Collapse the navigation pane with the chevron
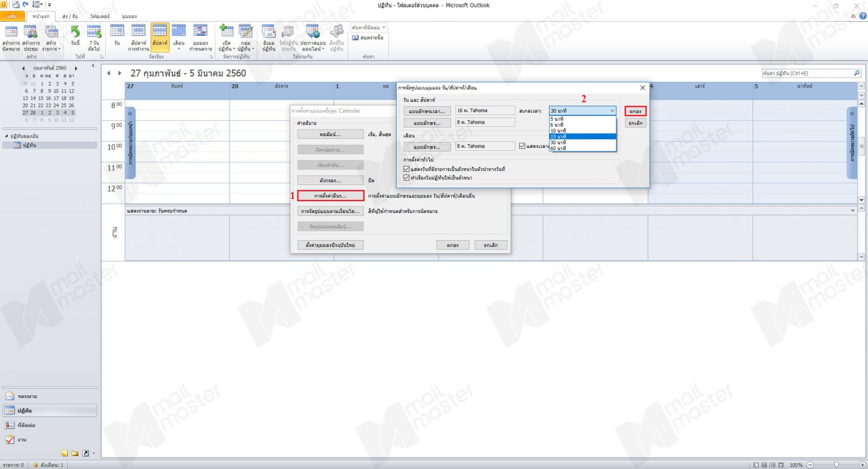The width and height of the screenshot is (868, 469). (x=93, y=66)
